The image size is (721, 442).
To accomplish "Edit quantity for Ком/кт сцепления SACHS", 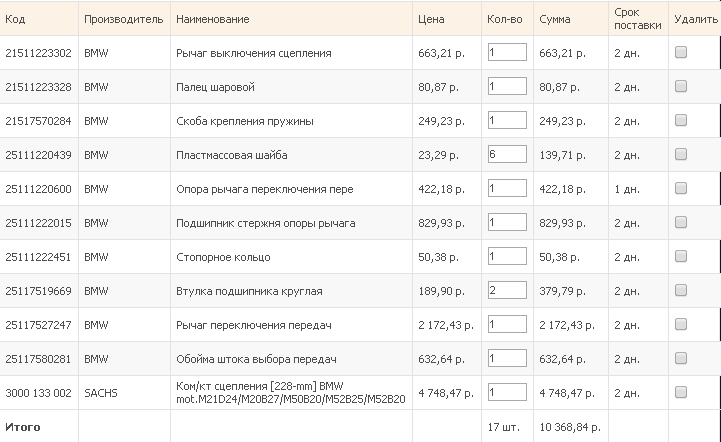I will [x=507, y=392].
